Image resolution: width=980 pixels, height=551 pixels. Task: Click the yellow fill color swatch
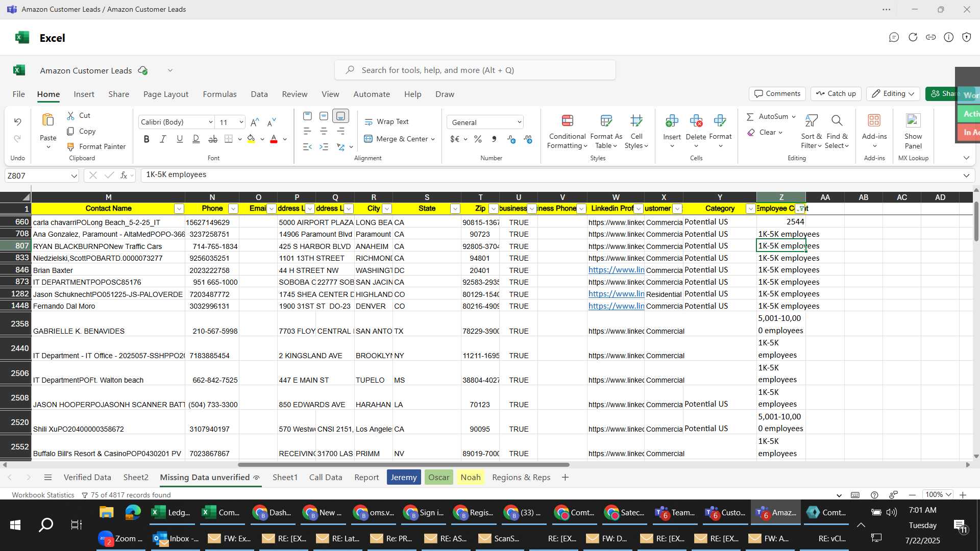[x=251, y=139]
